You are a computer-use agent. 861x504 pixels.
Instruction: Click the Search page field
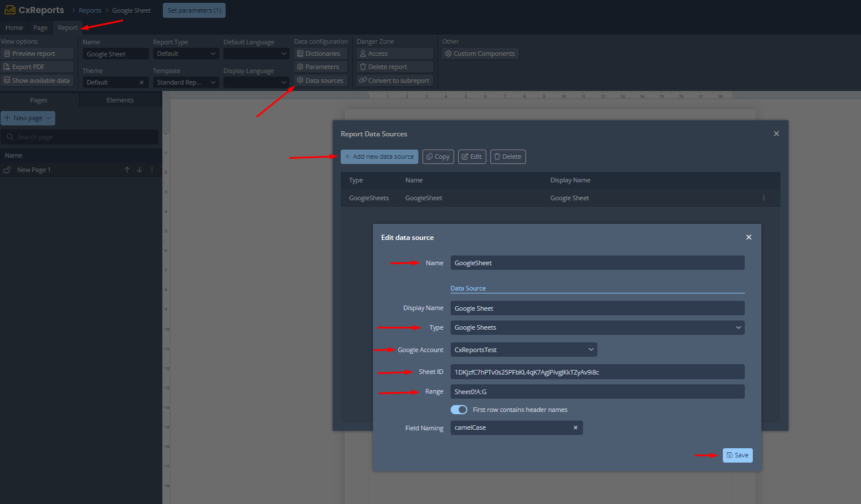[x=81, y=137]
